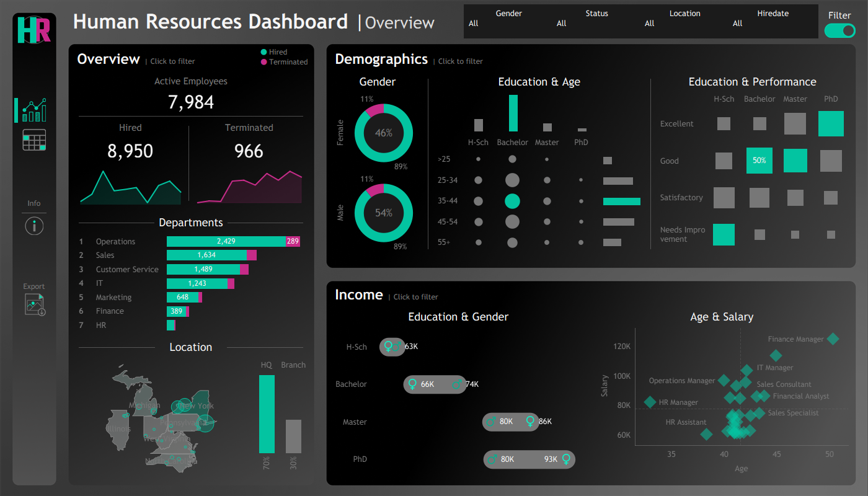Screen dimensions: 868x496
Task: Click the HR Manager diamond marker
Action: coord(650,402)
